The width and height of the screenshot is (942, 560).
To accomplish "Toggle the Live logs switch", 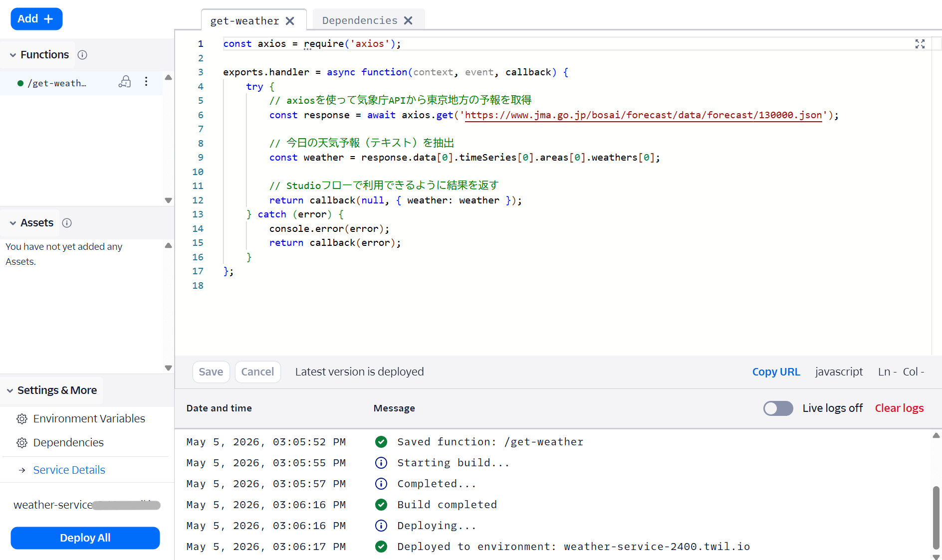I will coord(778,408).
